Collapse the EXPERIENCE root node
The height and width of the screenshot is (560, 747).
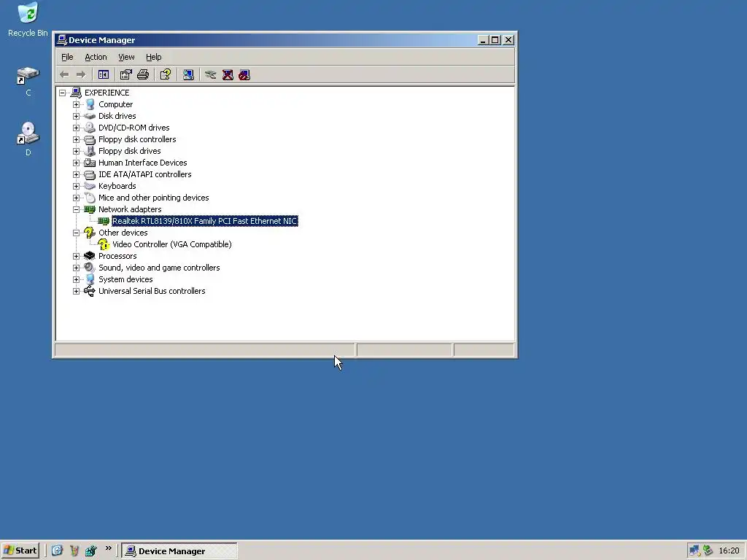[63, 93]
